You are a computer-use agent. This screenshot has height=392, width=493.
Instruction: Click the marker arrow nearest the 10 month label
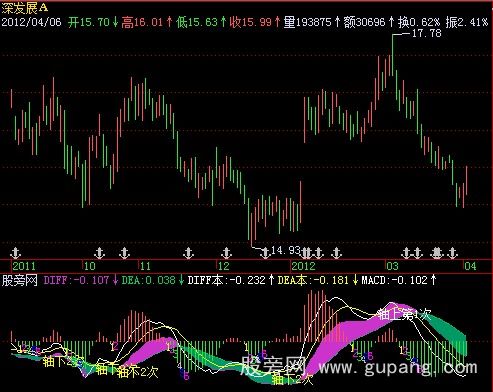(x=100, y=253)
